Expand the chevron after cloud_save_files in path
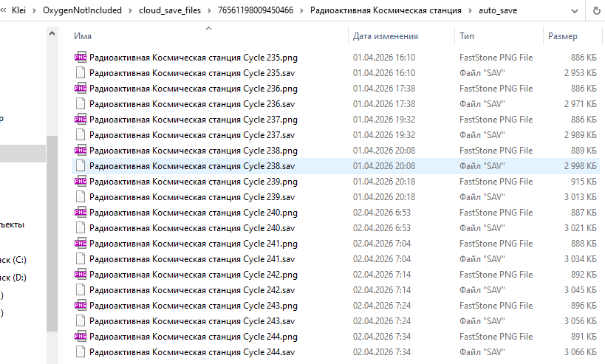The width and height of the screenshot is (605, 364). pos(209,11)
